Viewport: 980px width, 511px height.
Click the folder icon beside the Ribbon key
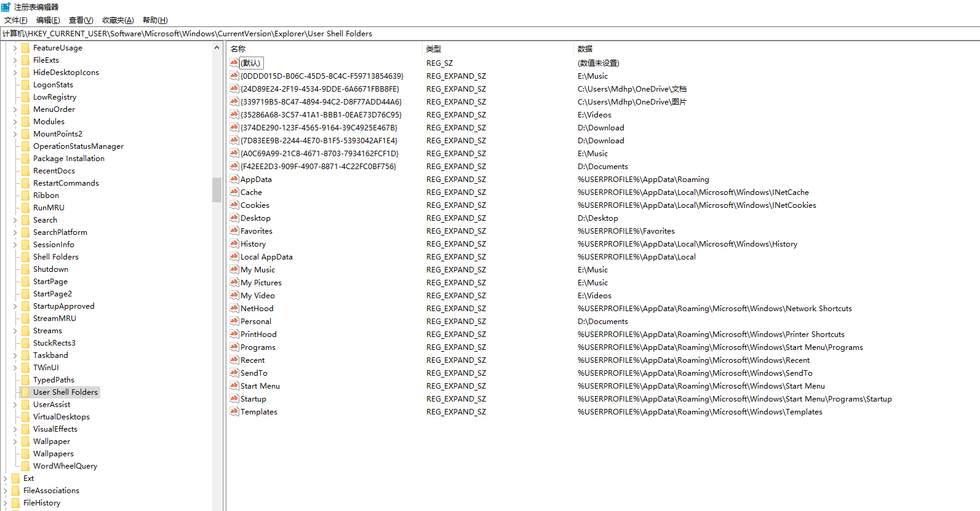(x=25, y=195)
